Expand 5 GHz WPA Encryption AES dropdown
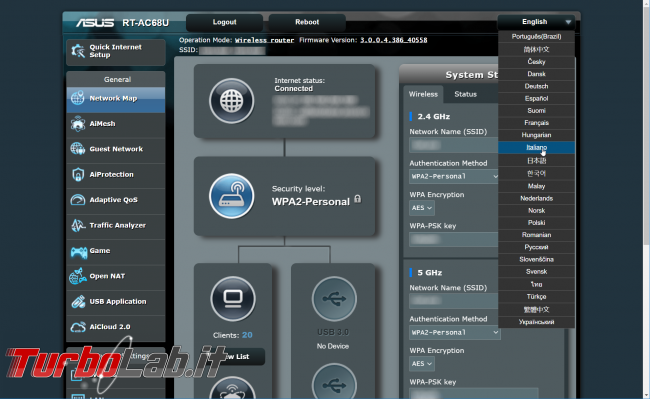 tap(422, 363)
